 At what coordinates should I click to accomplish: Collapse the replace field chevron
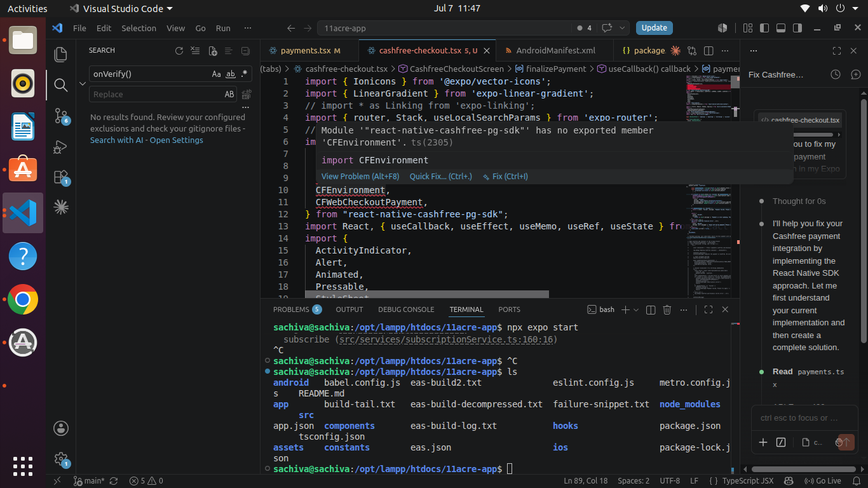point(83,84)
